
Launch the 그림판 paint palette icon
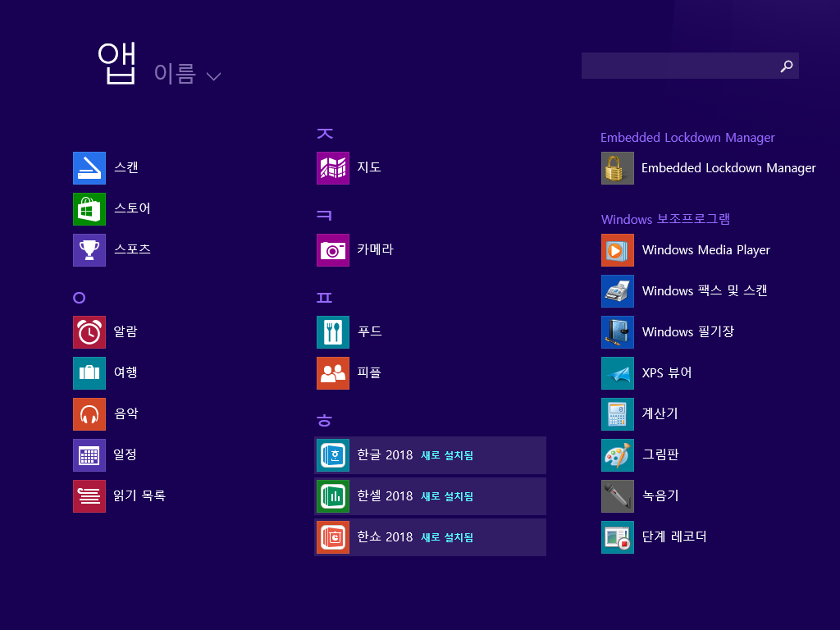coord(617,455)
